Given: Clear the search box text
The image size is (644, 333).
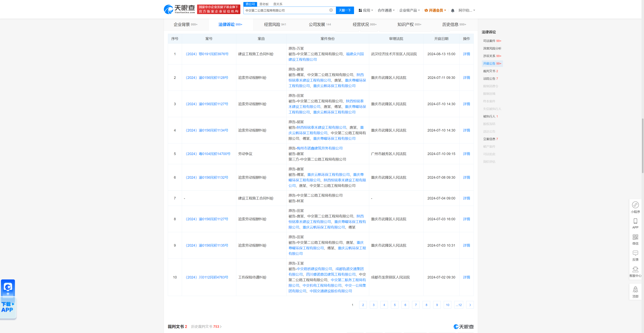Looking at the screenshot, I should click(331, 10).
